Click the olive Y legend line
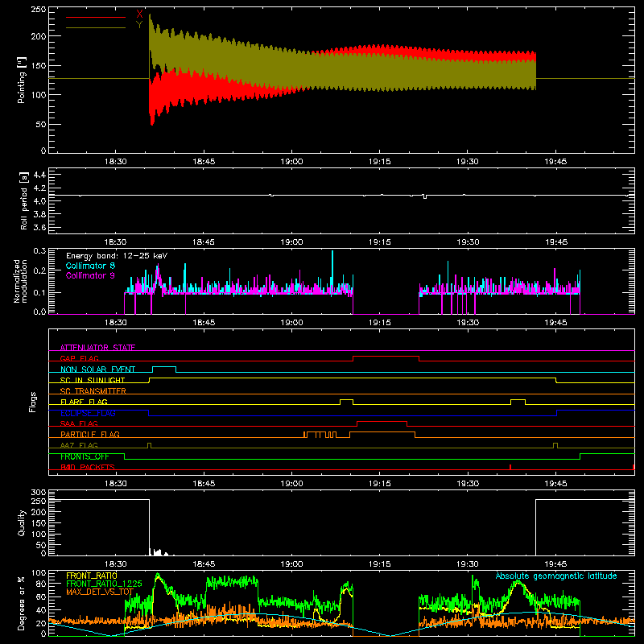The width and height of the screenshot is (644, 644). pyautogui.click(x=96, y=27)
